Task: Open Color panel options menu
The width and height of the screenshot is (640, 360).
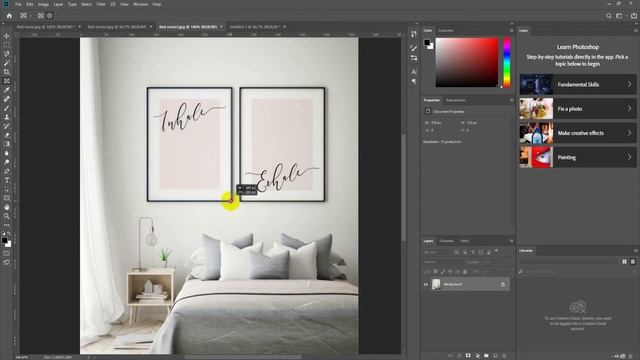Action: click(511, 31)
